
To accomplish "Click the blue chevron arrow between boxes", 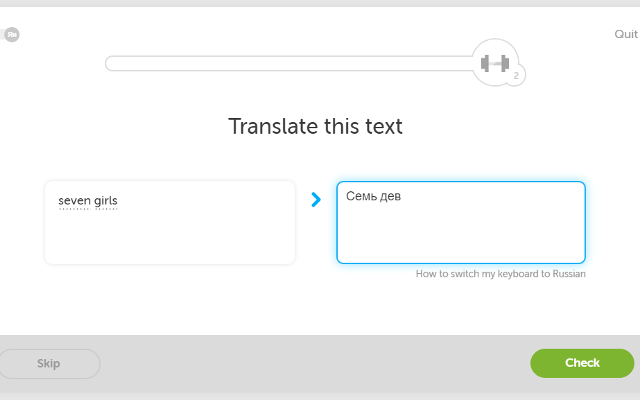I will 316,200.
